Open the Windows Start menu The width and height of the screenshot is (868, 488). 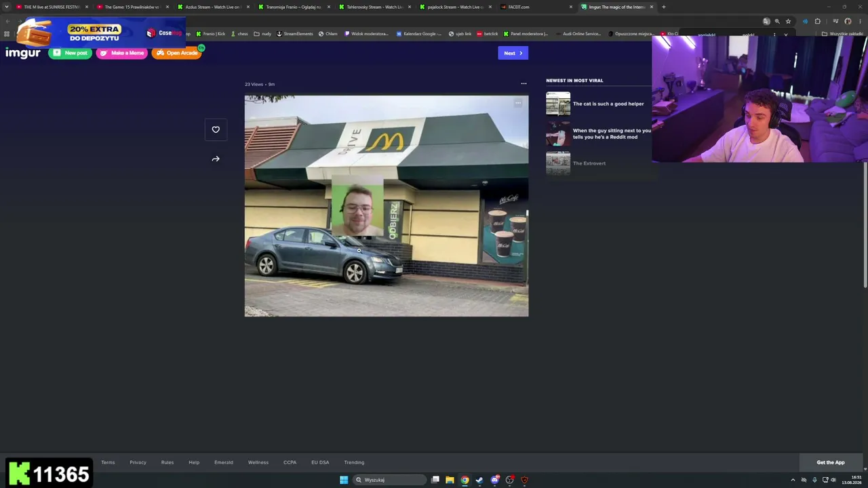point(344,480)
